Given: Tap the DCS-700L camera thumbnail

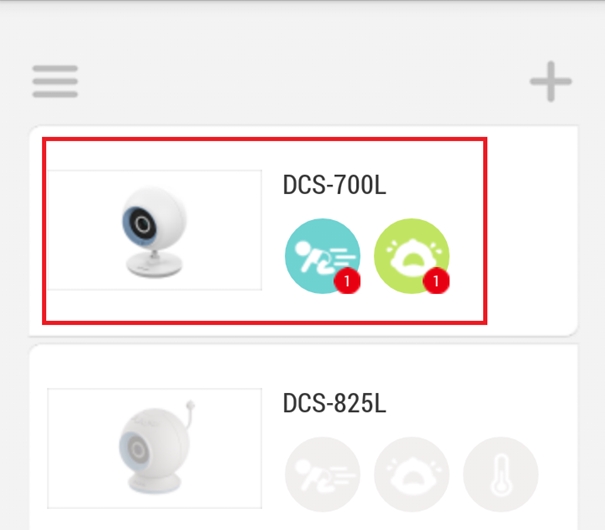Looking at the screenshot, I should [x=154, y=230].
